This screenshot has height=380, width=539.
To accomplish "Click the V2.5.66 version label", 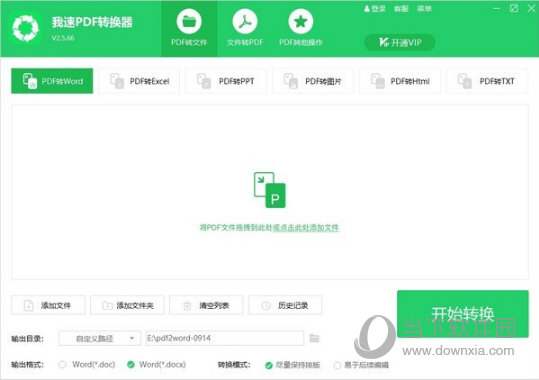I will [x=63, y=38].
